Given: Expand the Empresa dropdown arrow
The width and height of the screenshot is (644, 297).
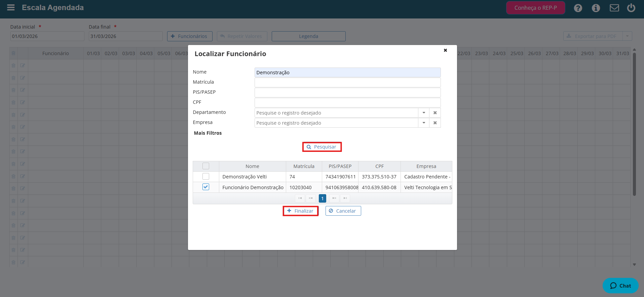Looking at the screenshot, I should 424,123.
